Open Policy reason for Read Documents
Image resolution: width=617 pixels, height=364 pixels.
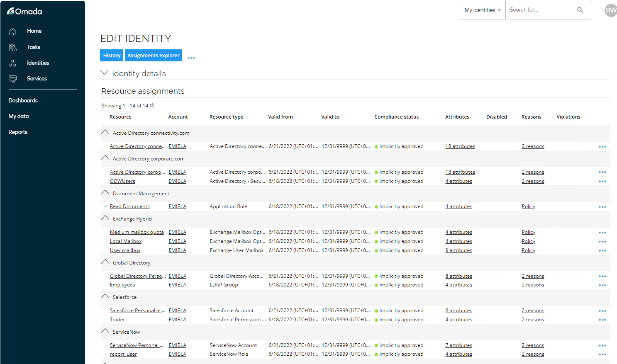click(528, 206)
